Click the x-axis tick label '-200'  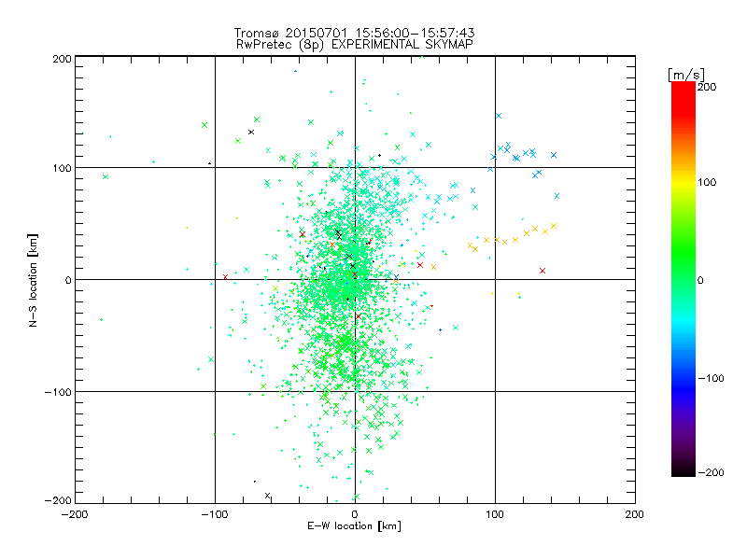[x=75, y=514]
